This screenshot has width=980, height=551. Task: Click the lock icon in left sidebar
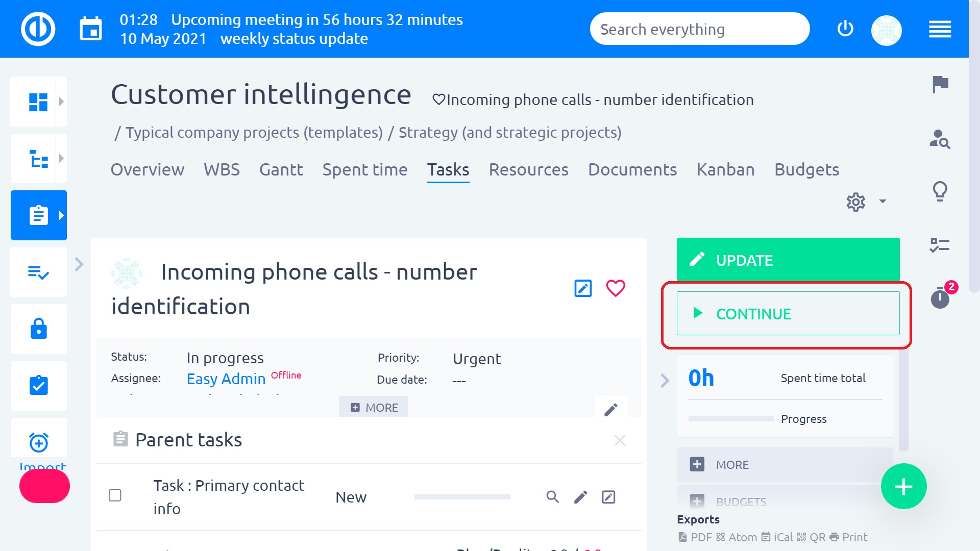tap(39, 329)
